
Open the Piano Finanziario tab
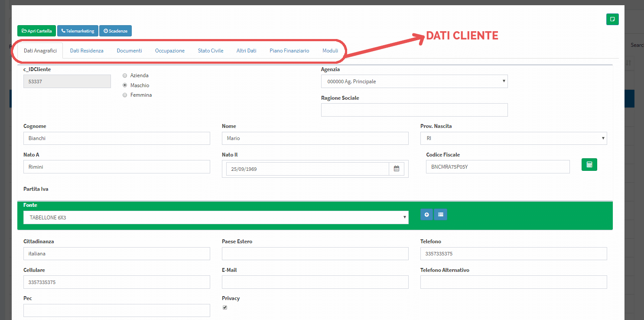289,51
